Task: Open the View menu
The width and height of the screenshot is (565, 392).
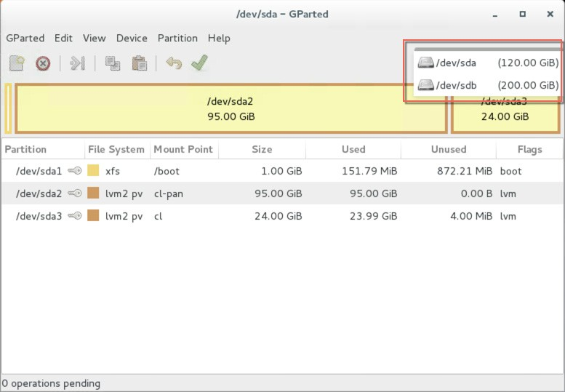Action: tap(94, 38)
